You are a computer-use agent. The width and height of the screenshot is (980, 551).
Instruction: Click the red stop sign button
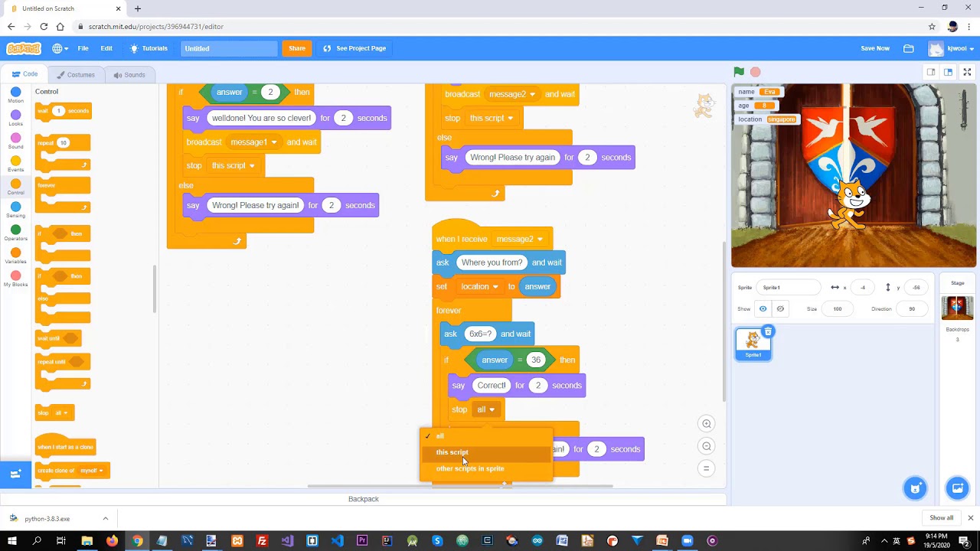756,72
